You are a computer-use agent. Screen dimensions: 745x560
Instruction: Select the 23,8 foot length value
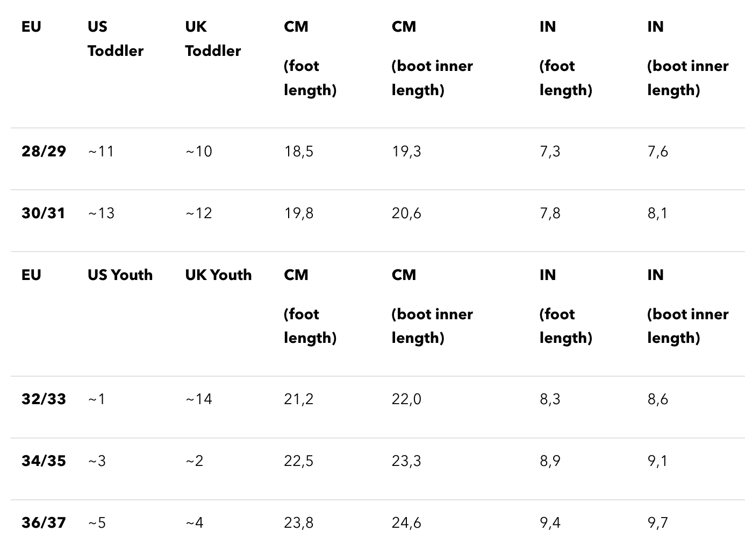(x=299, y=523)
